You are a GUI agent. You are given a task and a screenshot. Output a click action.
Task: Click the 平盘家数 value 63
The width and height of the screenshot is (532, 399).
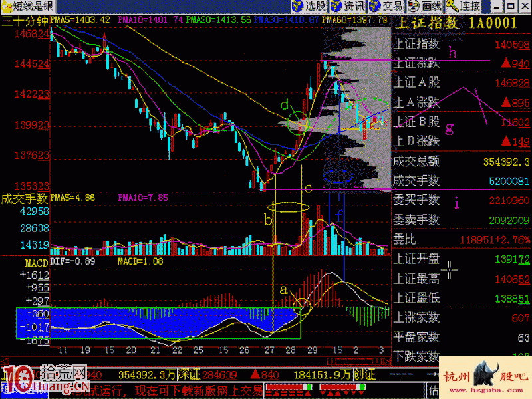(524, 338)
